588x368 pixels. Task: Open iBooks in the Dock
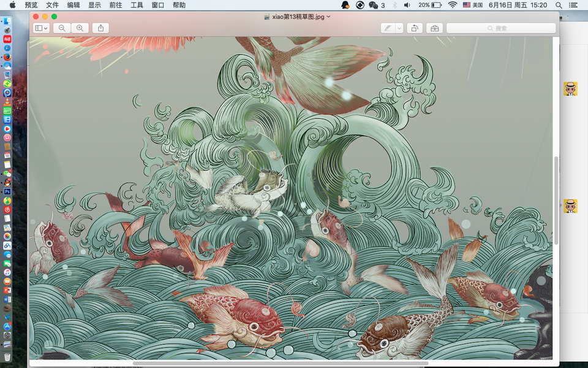7,282
